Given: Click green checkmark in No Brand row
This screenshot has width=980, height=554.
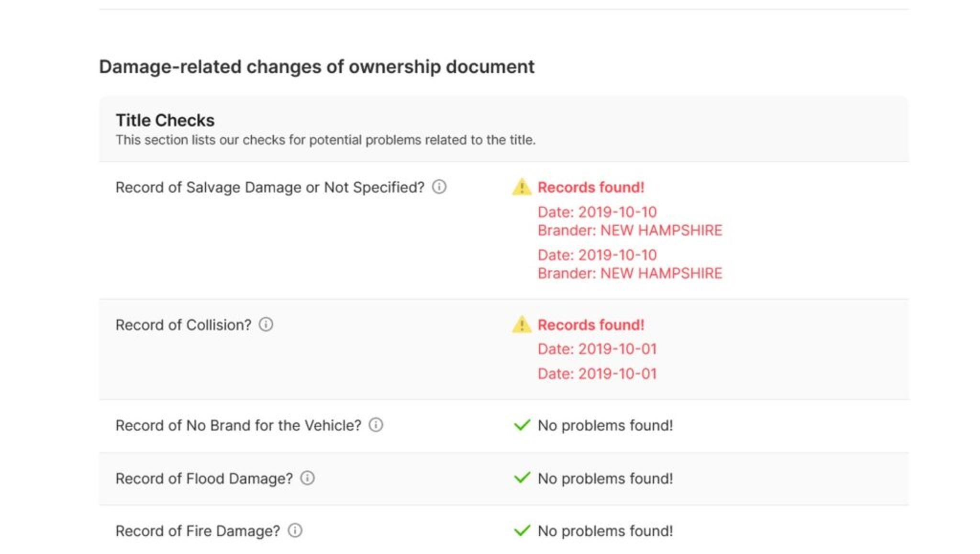Looking at the screenshot, I should coord(522,425).
